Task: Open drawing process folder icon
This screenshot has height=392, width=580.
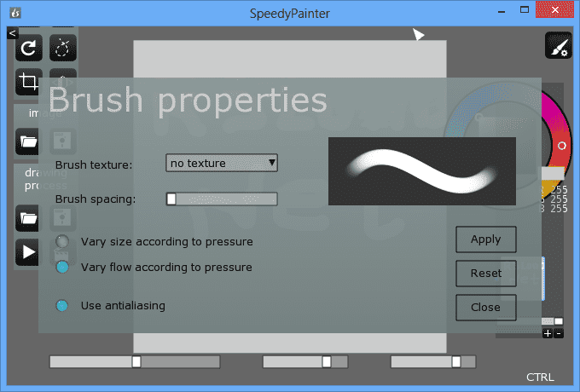Action: point(28,218)
